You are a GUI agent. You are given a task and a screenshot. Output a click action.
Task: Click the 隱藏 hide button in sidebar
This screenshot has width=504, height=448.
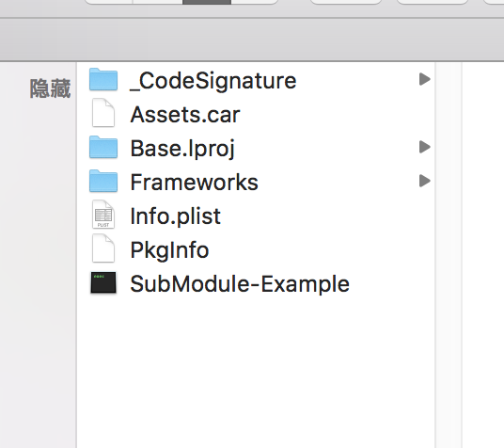(50, 88)
